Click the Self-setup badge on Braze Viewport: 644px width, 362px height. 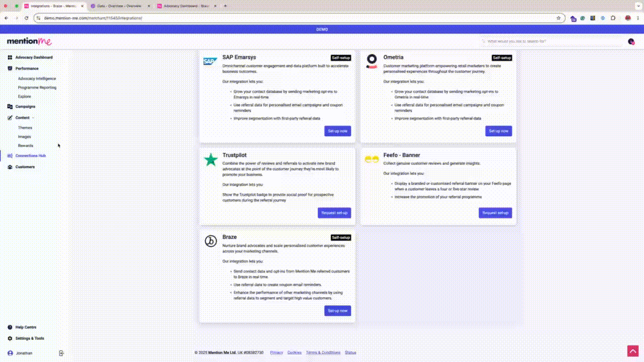[x=341, y=237]
